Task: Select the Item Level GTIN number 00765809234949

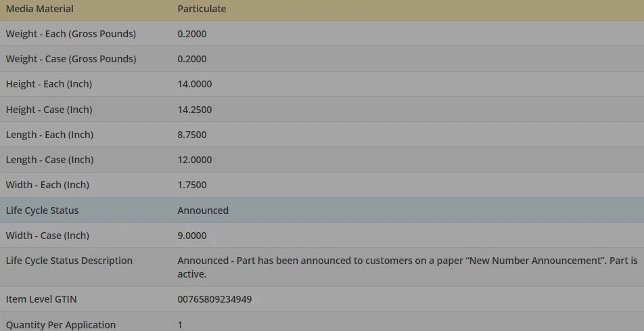Action: [x=214, y=299]
